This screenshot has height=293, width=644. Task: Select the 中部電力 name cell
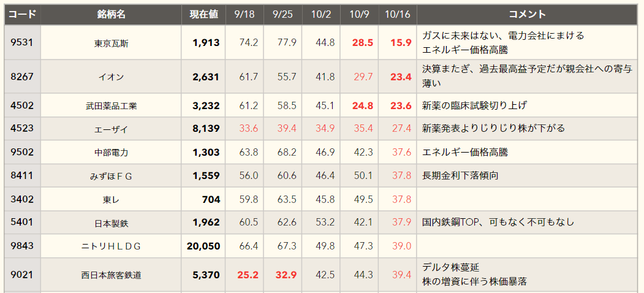click(x=112, y=152)
